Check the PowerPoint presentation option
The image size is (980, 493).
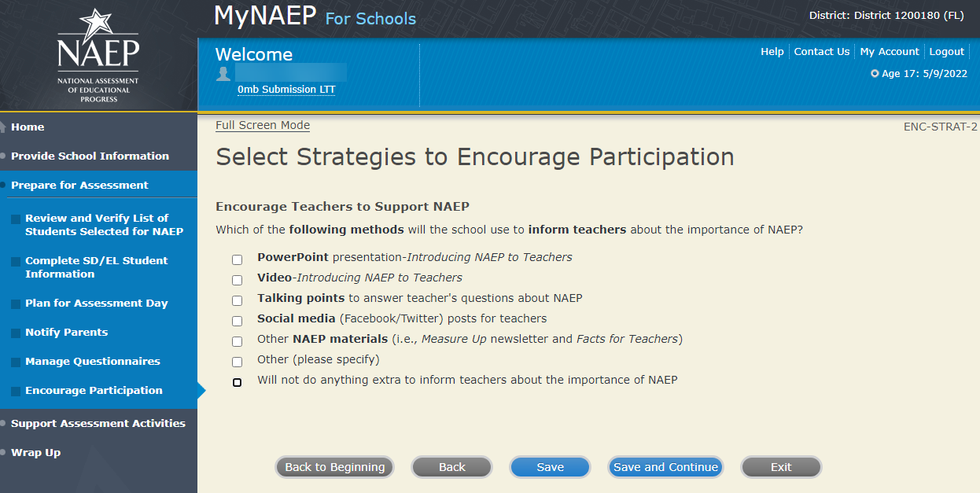237,259
